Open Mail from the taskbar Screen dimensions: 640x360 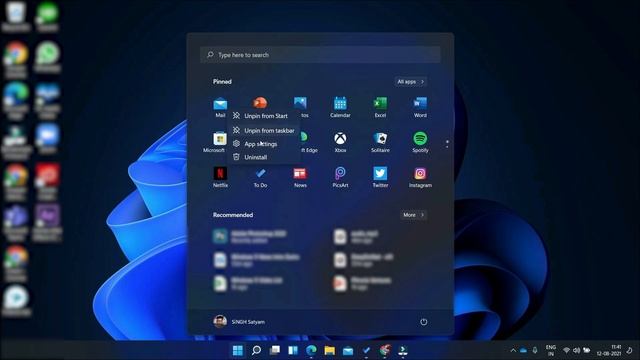coord(348,350)
